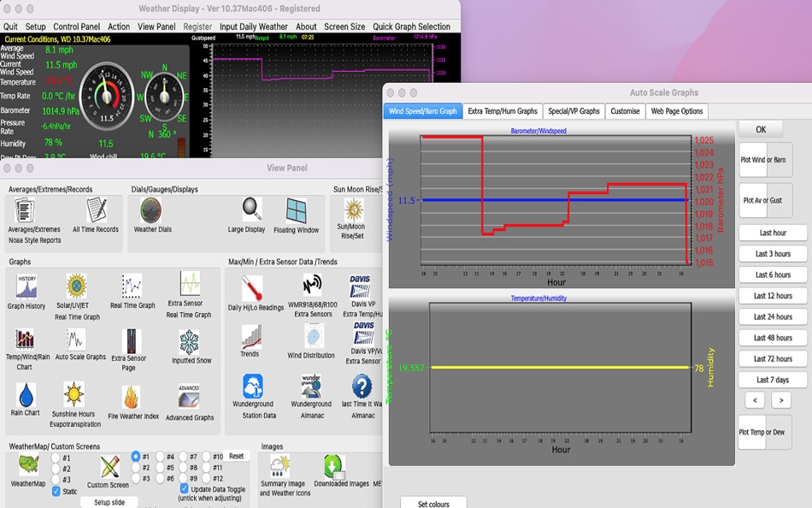Select Custom Screen radio button #5
Image resolution: width=812 pixels, height=508 pixels.
pyautogui.click(x=160, y=468)
